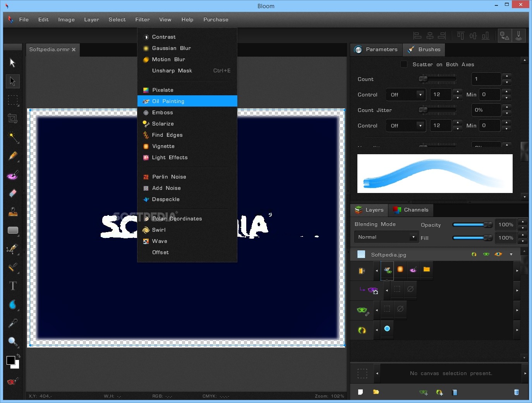Activate the purple paint Brush tool
Screen dimensions: 532x403
tap(13, 175)
